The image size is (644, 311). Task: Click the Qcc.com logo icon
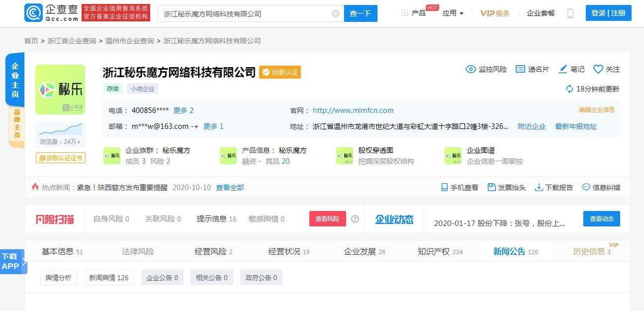coord(33,13)
